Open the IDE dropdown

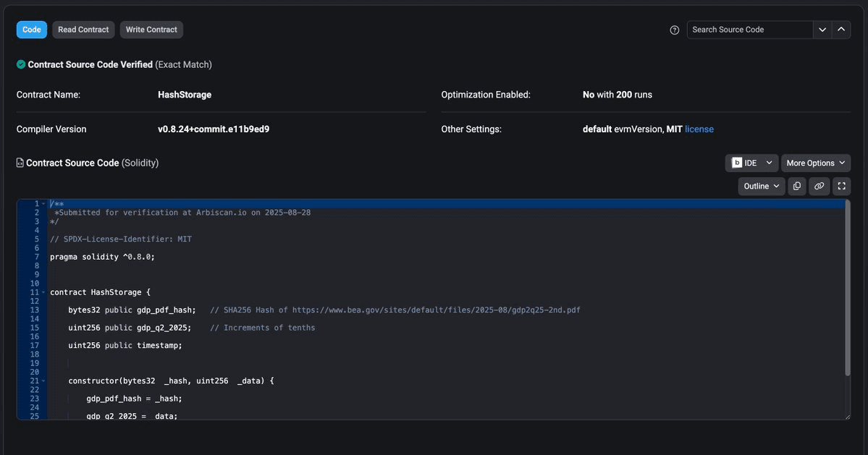pyautogui.click(x=751, y=163)
